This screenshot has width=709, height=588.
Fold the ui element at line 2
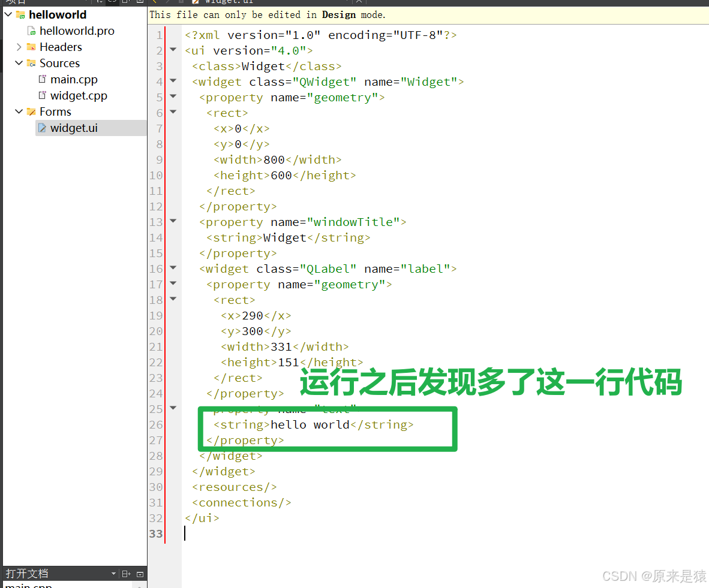(173, 49)
